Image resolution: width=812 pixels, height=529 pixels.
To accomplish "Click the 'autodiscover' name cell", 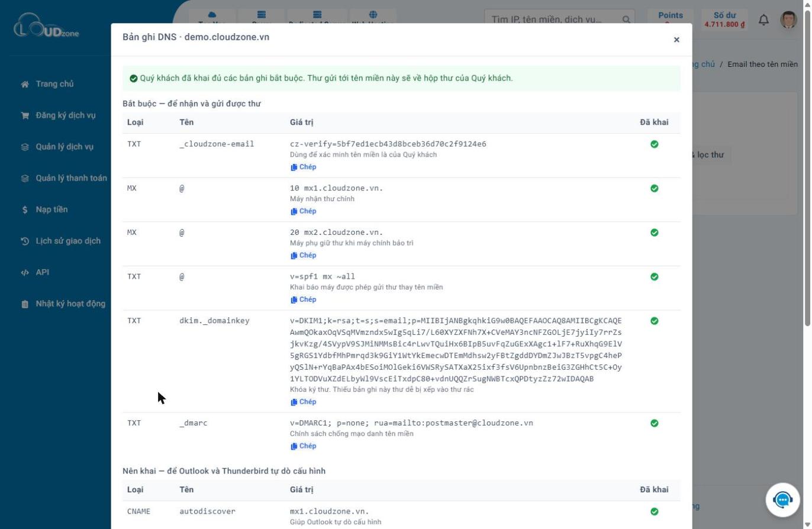I will click(x=207, y=511).
